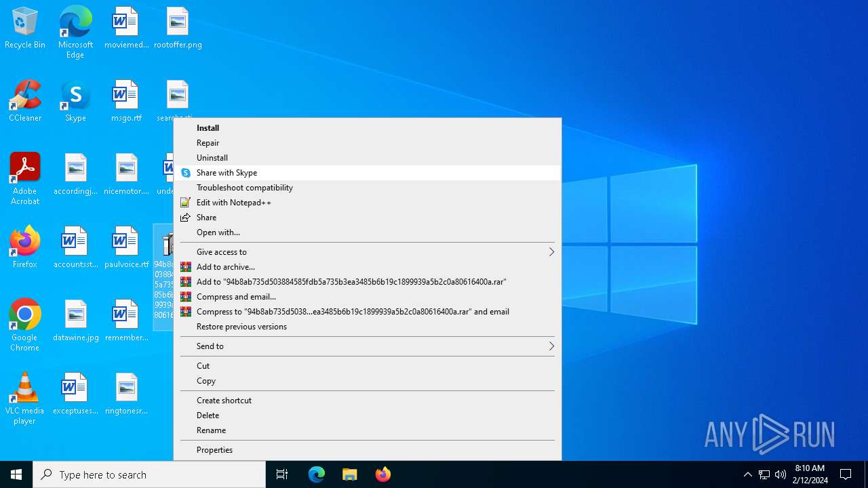Choose Compress to rar and email

coord(368,312)
